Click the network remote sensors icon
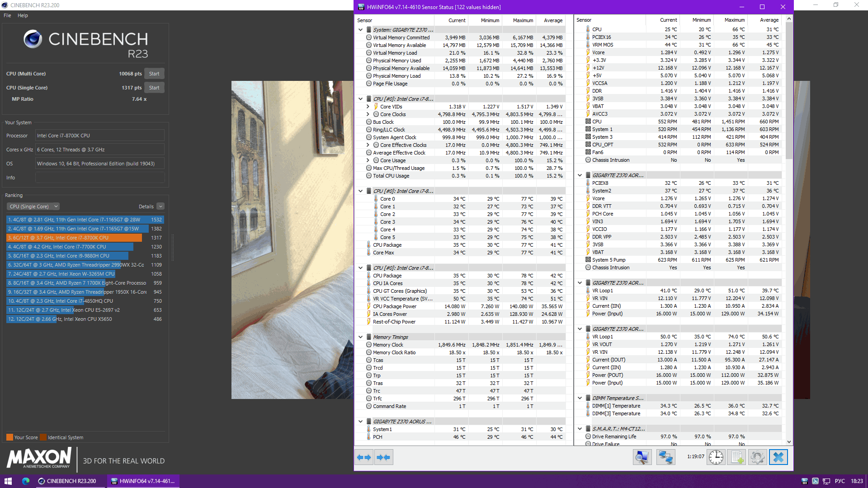Image resolution: width=868 pixels, height=488 pixels. tap(665, 457)
